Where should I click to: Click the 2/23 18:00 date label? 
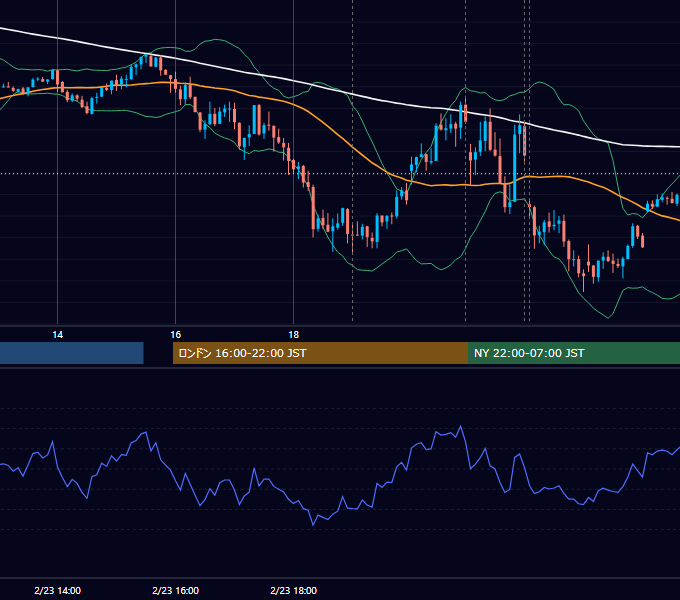pyautogui.click(x=294, y=590)
